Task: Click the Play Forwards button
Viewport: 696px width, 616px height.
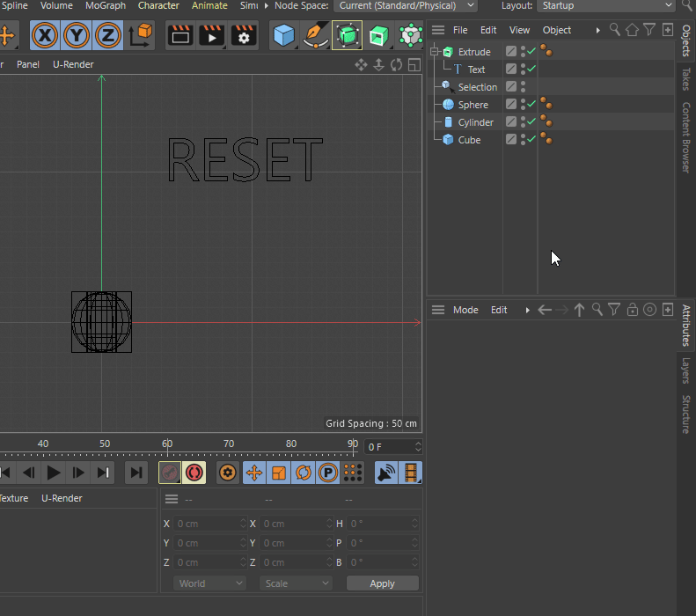Action: (x=54, y=473)
